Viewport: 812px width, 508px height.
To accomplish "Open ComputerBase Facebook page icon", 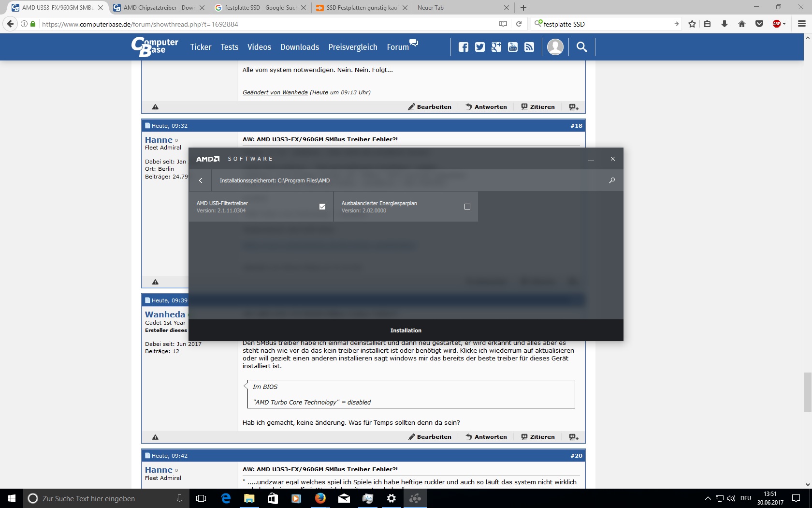I will point(464,47).
